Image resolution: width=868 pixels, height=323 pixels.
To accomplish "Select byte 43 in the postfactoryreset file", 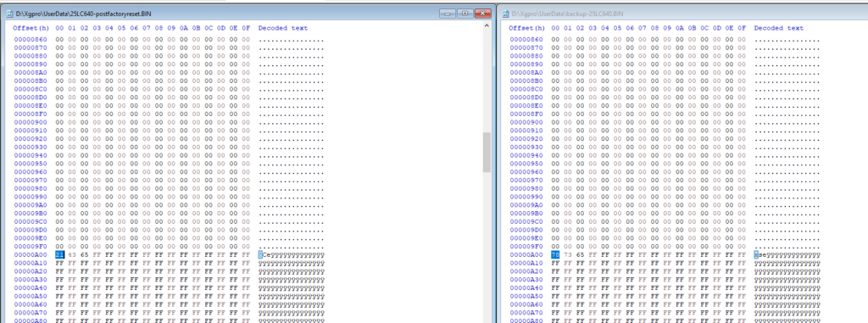I will point(72,254).
